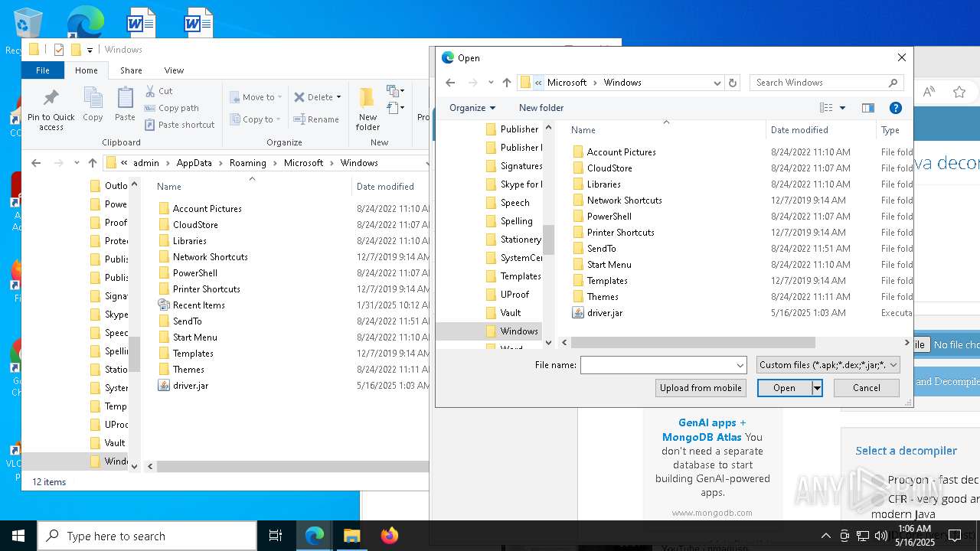Click New folder in Open dialog toolbar
This screenshot has width=980, height=551.
tap(541, 108)
